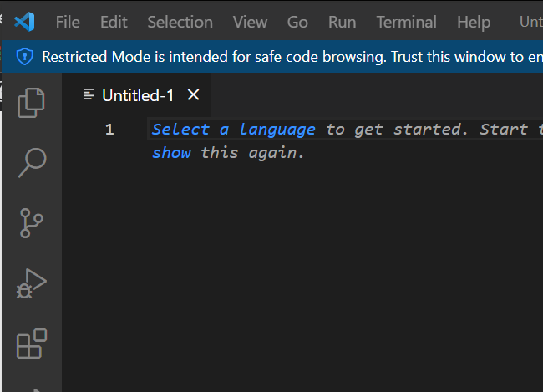Screen dimensions: 543x392
Task: Click the Restricted Mode shield icon
Action: 24,57
